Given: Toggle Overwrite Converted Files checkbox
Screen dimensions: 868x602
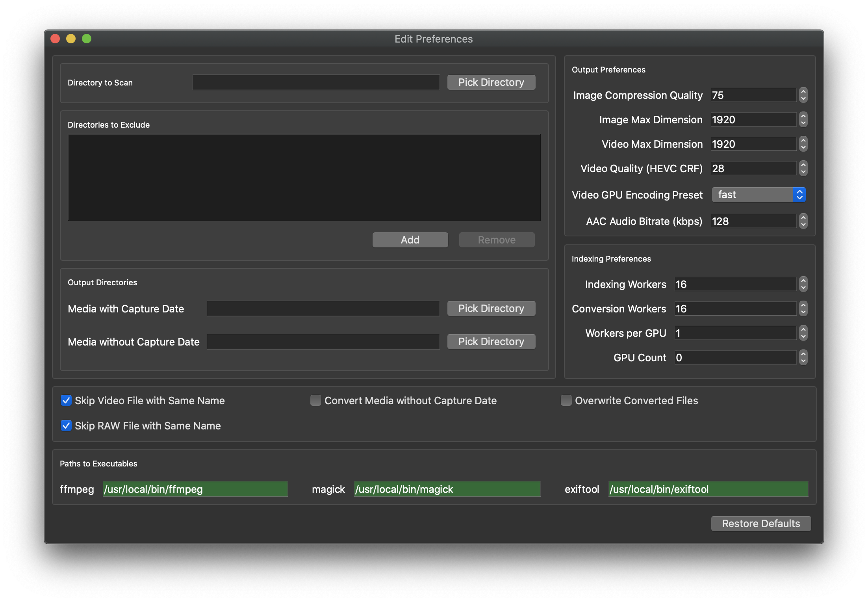Looking at the screenshot, I should [565, 400].
